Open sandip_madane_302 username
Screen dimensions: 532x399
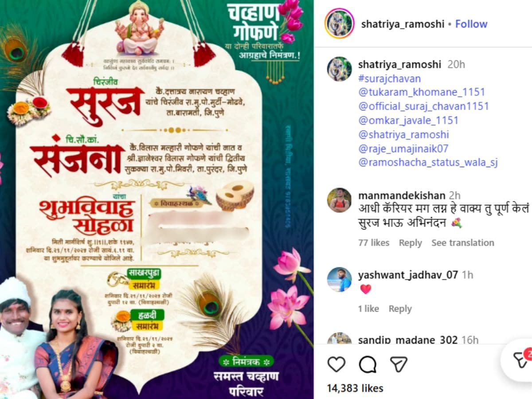pyautogui.click(x=407, y=340)
